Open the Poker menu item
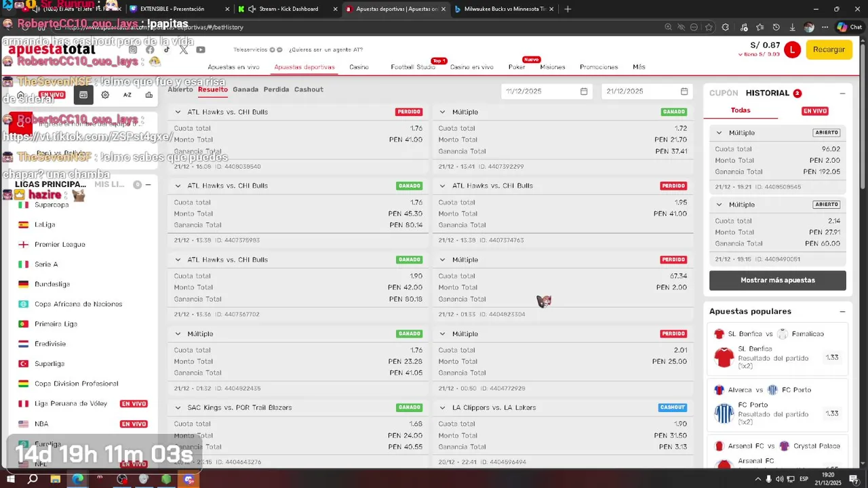The width and height of the screenshot is (868, 488). pyautogui.click(x=517, y=67)
